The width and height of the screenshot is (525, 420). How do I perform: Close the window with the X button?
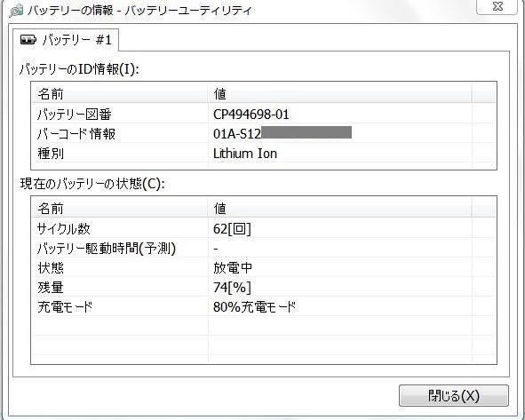(x=497, y=7)
